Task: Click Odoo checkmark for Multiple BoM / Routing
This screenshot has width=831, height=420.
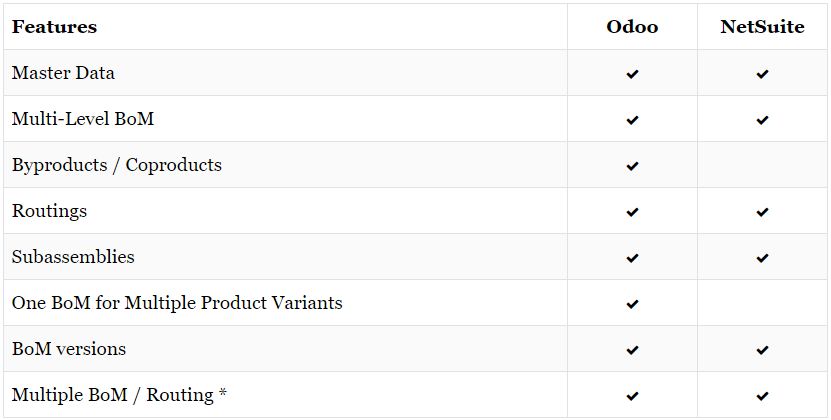Action: tap(632, 396)
